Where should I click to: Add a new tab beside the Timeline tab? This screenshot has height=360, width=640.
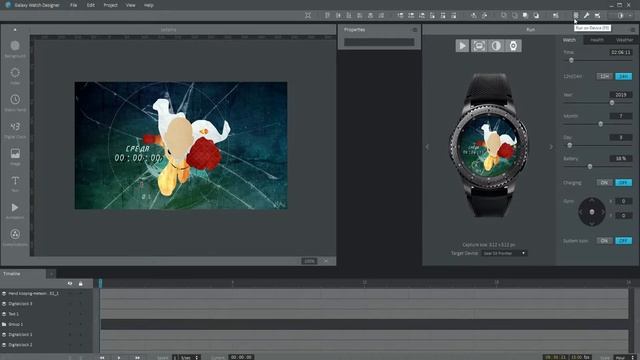[51, 274]
